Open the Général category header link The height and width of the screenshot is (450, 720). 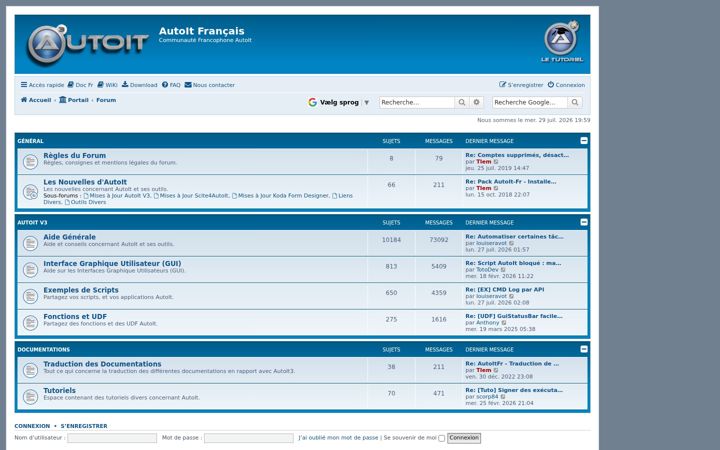[x=30, y=141]
